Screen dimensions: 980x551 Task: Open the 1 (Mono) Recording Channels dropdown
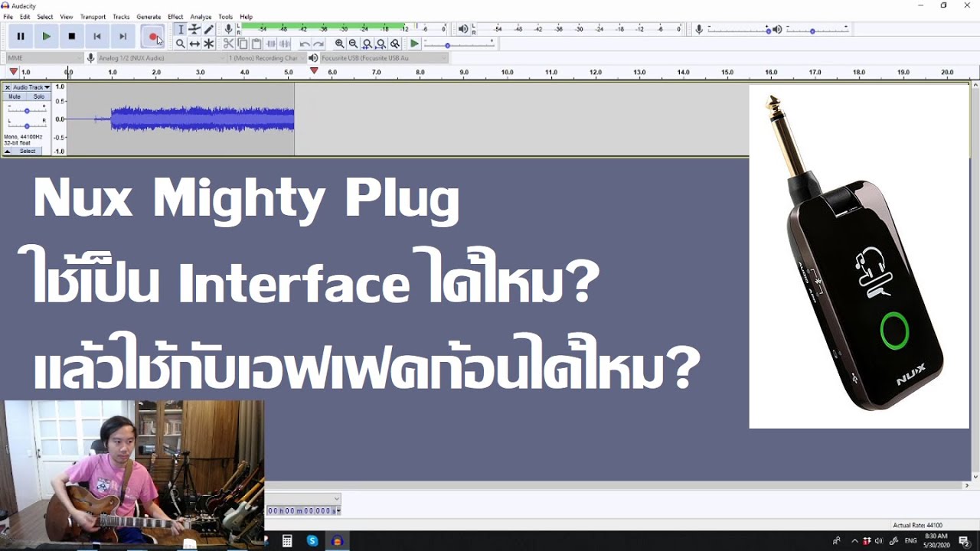[x=266, y=58]
